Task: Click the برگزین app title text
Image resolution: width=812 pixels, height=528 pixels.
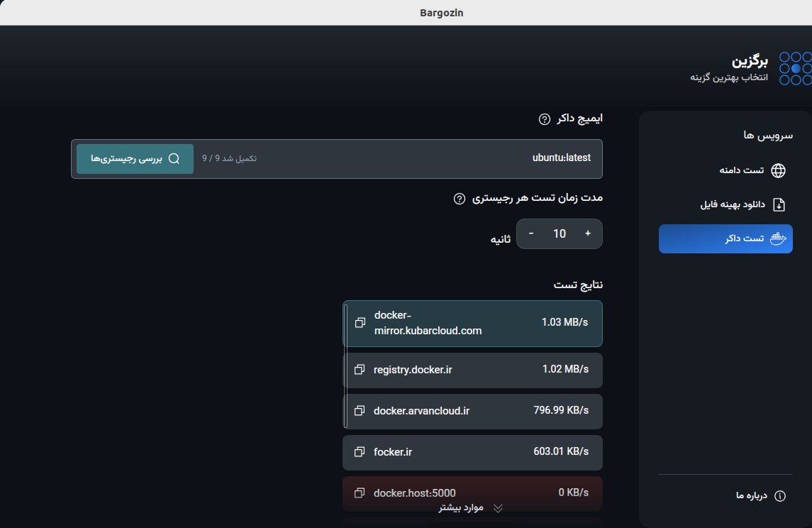Action: click(750, 61)
